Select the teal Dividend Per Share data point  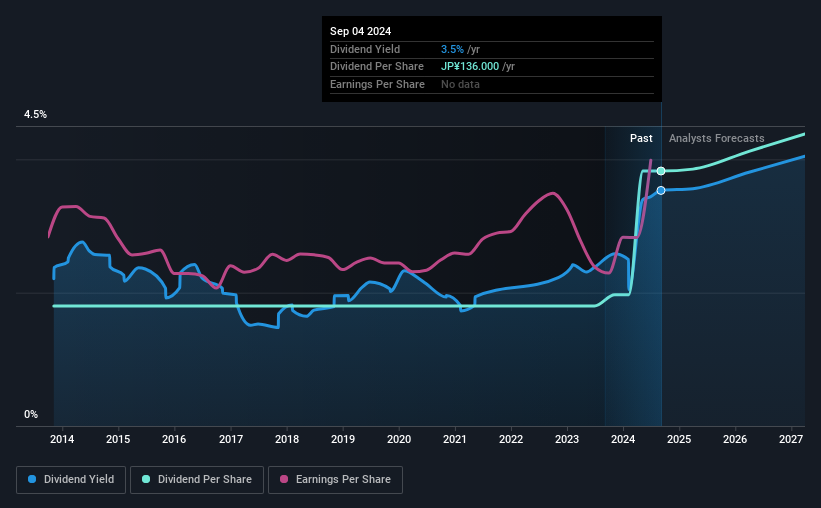click(661, 171)
